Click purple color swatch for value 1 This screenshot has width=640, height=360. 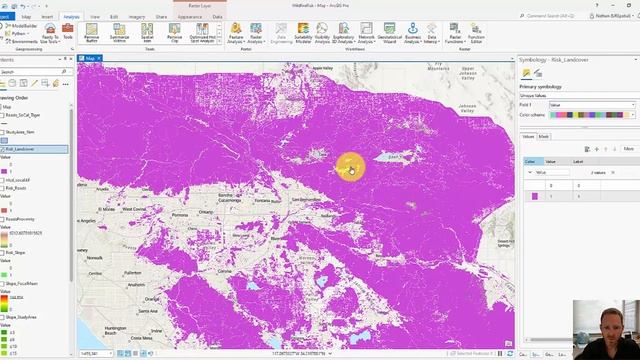(x=535, y=197)
